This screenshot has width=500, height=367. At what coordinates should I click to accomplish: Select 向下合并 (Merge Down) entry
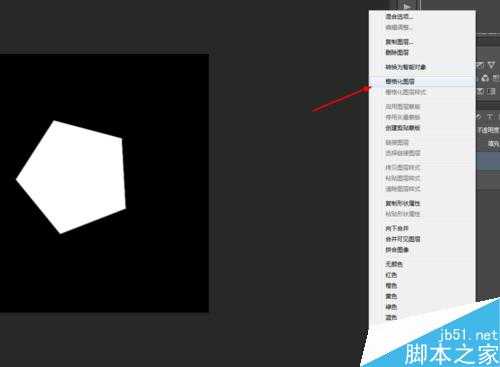[x=397, y=229]
